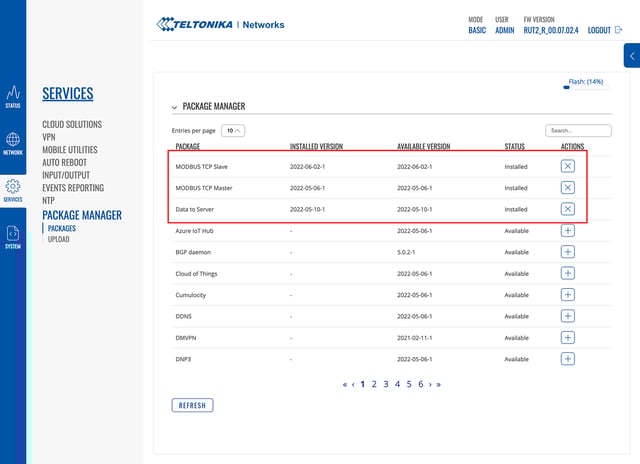Open the Entries per page dropdown

pyautogui.click(x=233, y=131)
